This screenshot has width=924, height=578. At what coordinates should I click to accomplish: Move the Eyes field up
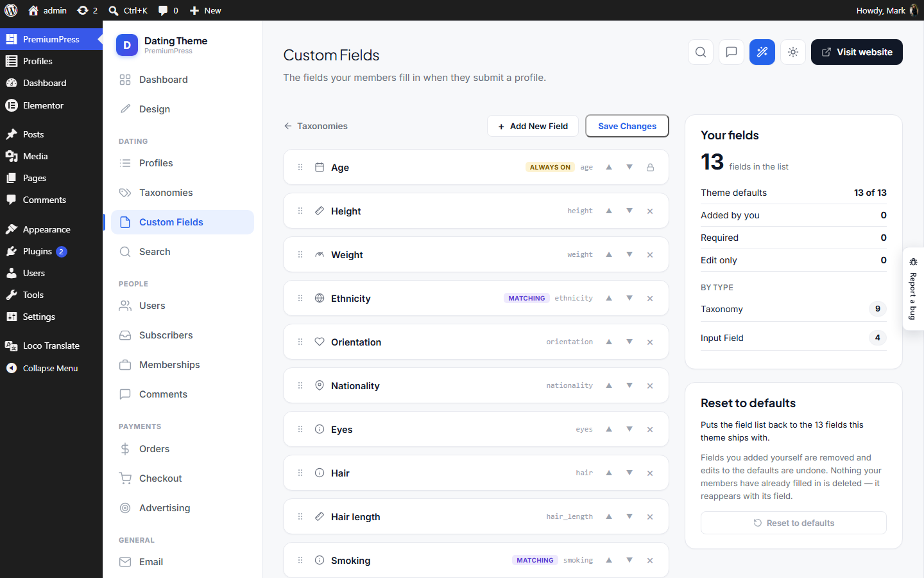point(609,429)
